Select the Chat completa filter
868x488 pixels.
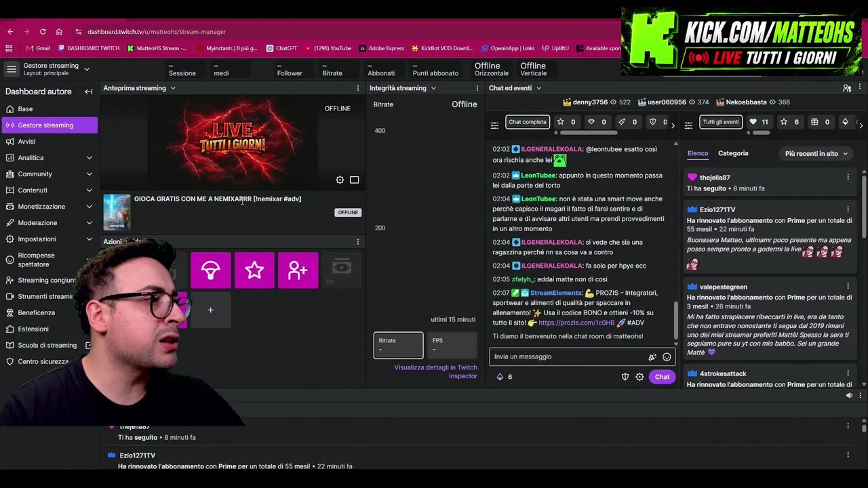(528, 122)
